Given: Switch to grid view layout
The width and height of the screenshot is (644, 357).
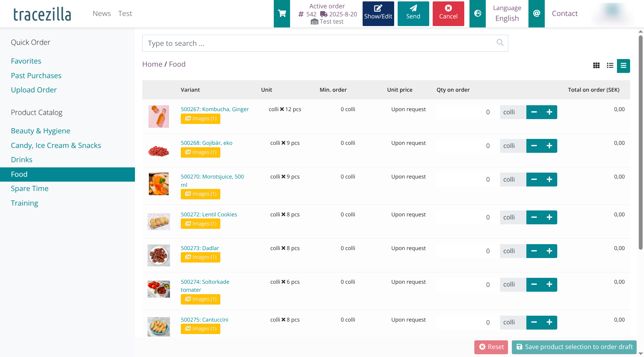Looking at the screenshot, I should click(x=596, y=66).
